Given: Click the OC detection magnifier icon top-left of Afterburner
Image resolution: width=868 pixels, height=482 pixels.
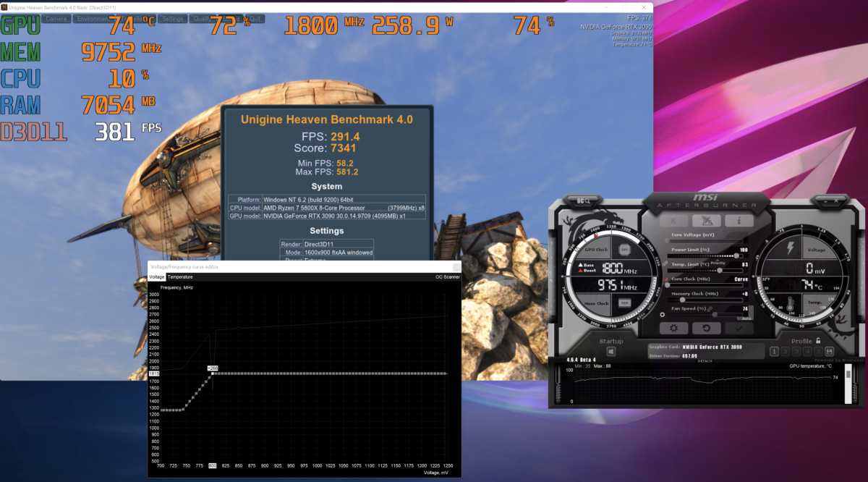Looking at the screenshot, I should tap(584, 200).
